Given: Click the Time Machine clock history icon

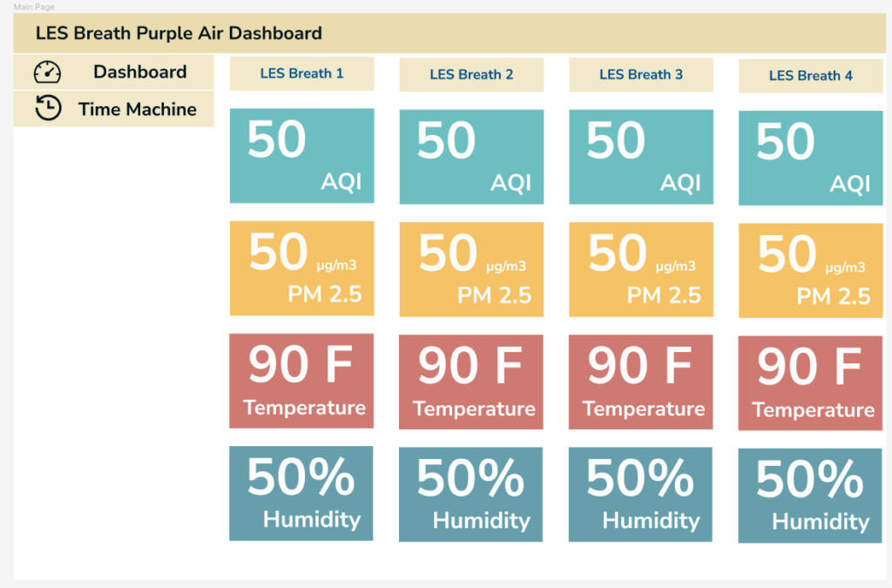Looking at the screenshot, I should tap(48, 108).
